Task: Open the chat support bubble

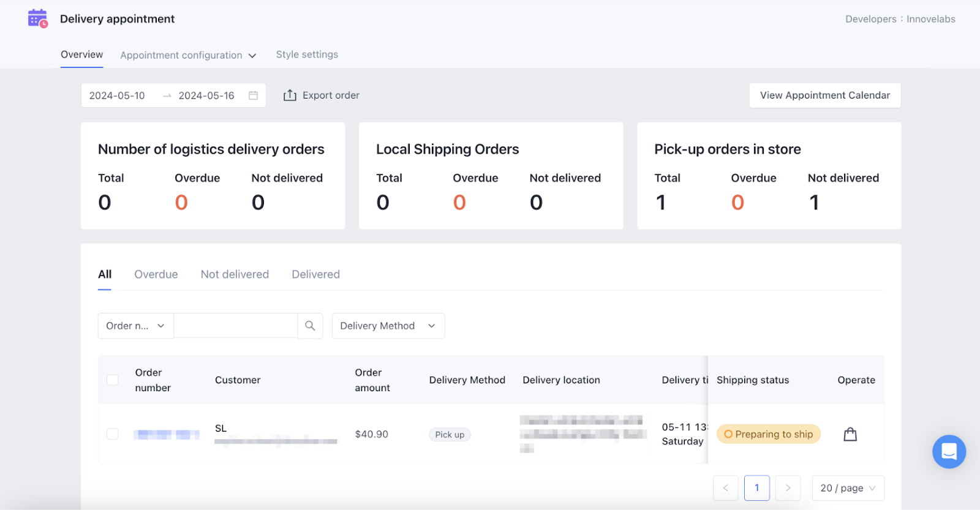Action: [949, 452]
